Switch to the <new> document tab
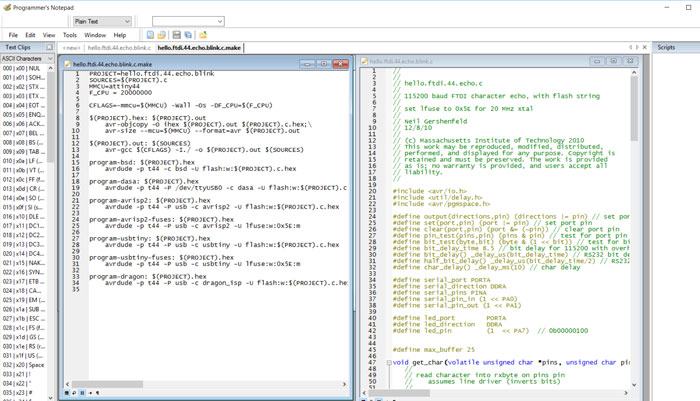The height and width of the screenshot is (401, 700). pos(71,47)
